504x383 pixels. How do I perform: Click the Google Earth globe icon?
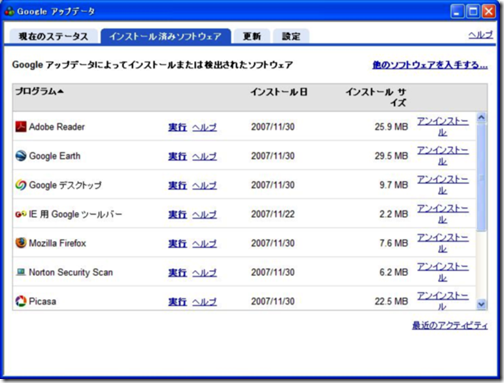tap(21, 156)
